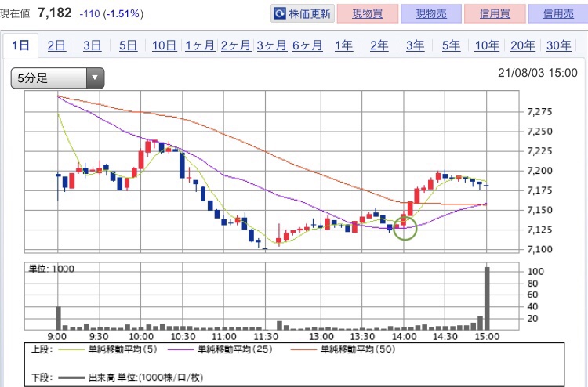This screenshot has width=588, height=387.
Task: Switch to the 6ヶ月 tab
Action: [x=307, y=45]
